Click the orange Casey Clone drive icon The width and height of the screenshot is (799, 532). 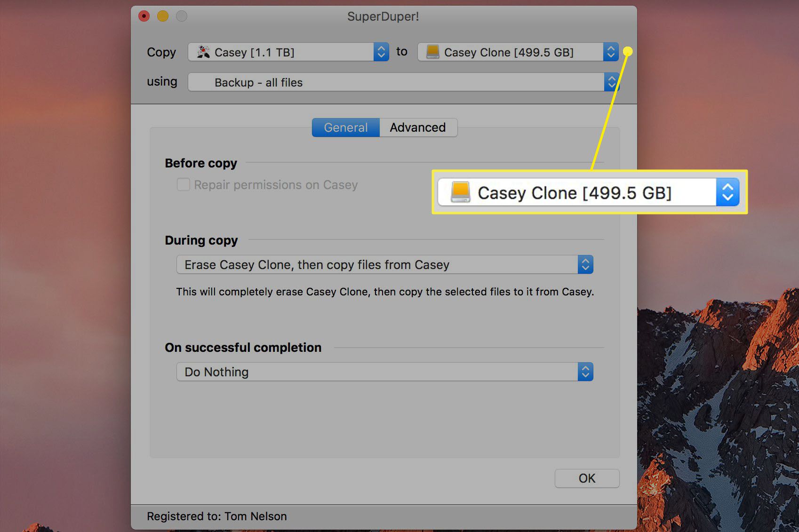[432, 52]
